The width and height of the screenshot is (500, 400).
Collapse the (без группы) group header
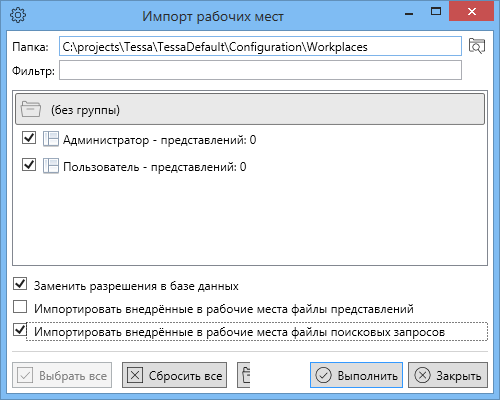coord(250,109)
